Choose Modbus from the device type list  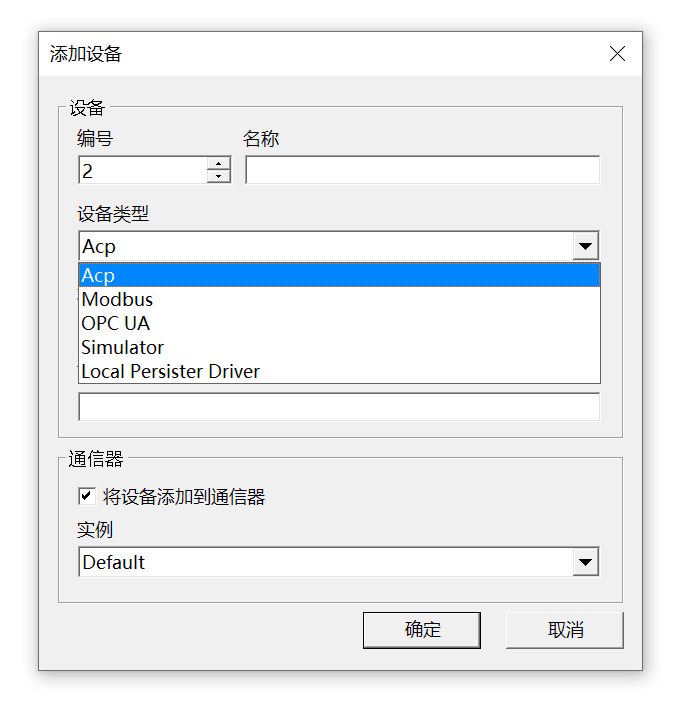(339, 299)
